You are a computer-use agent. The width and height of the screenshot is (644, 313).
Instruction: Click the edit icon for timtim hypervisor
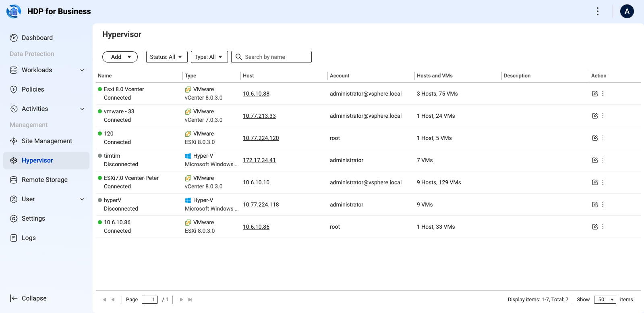pos(595,160)
